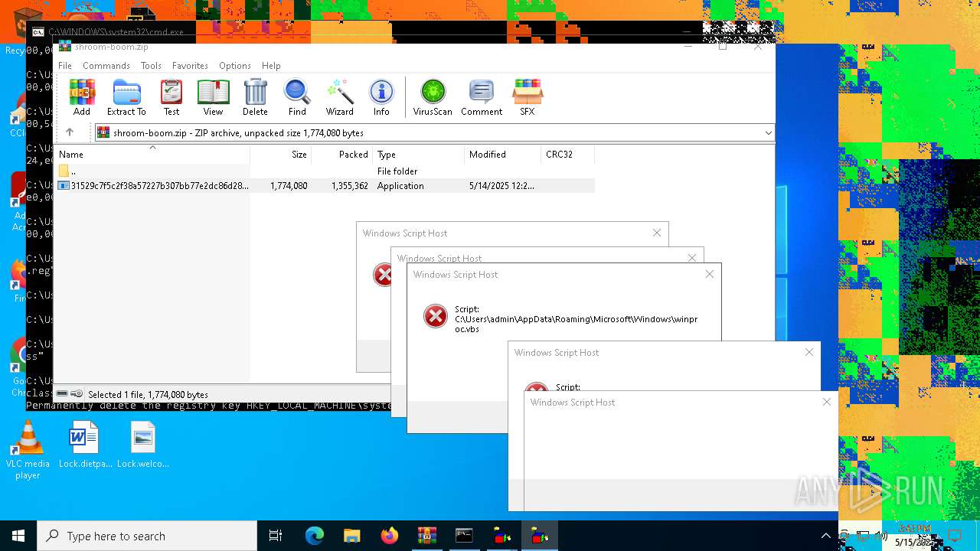
Task: Launch Microsoft Edge from taskbar
Action: click(x=315, y=536)
